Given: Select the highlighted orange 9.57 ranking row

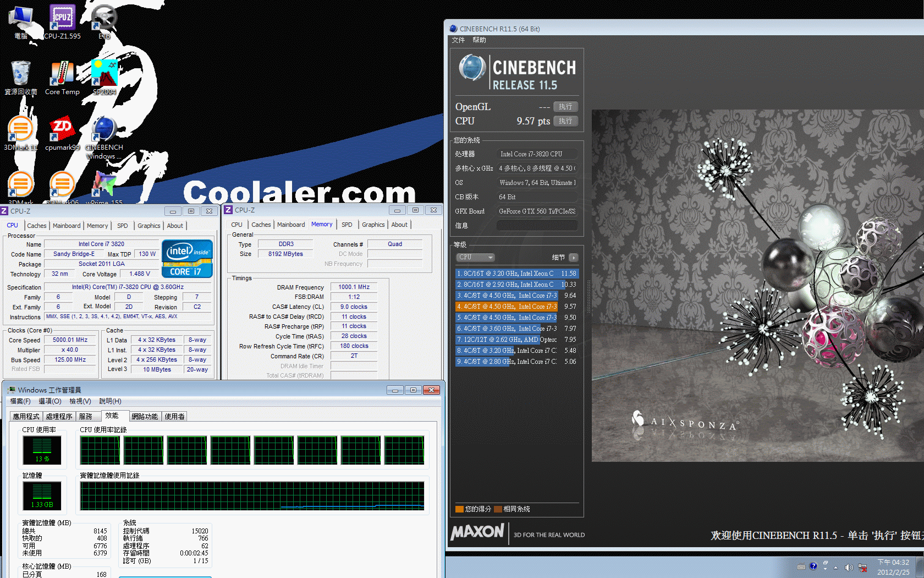Looking at the screenshot, I should click(x=516, y=307).
